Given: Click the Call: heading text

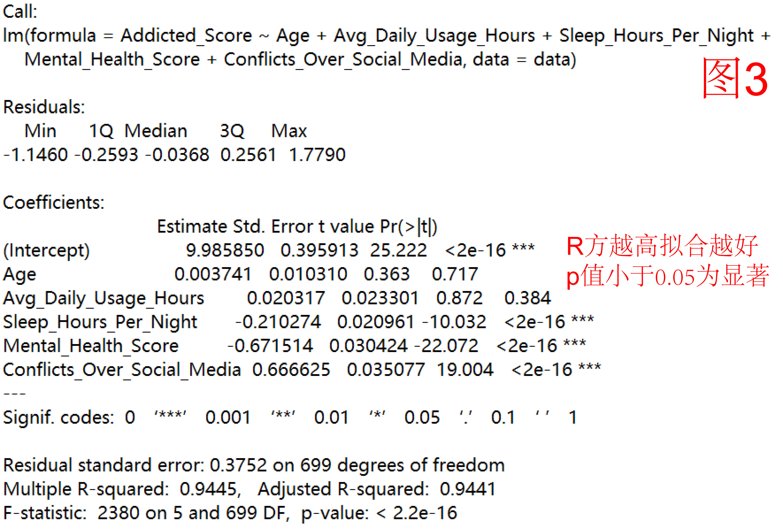Looking at the screenshot, I should 20,12.
